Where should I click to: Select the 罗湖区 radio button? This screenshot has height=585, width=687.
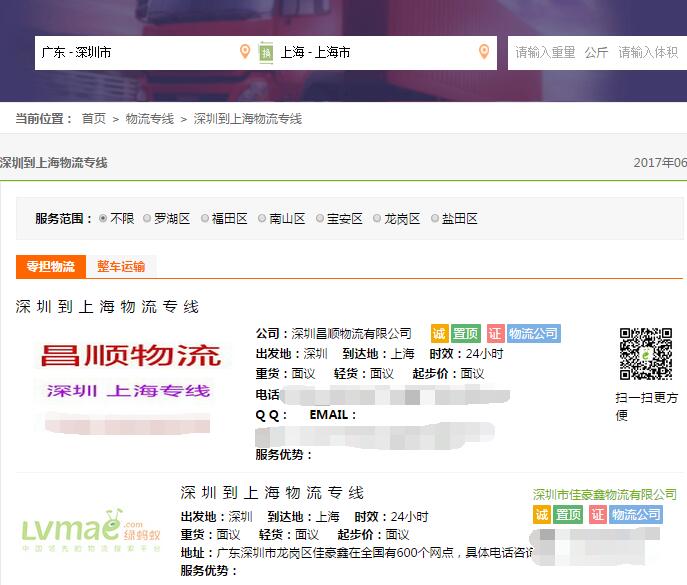pyautogui.click(x=147, y=218)
